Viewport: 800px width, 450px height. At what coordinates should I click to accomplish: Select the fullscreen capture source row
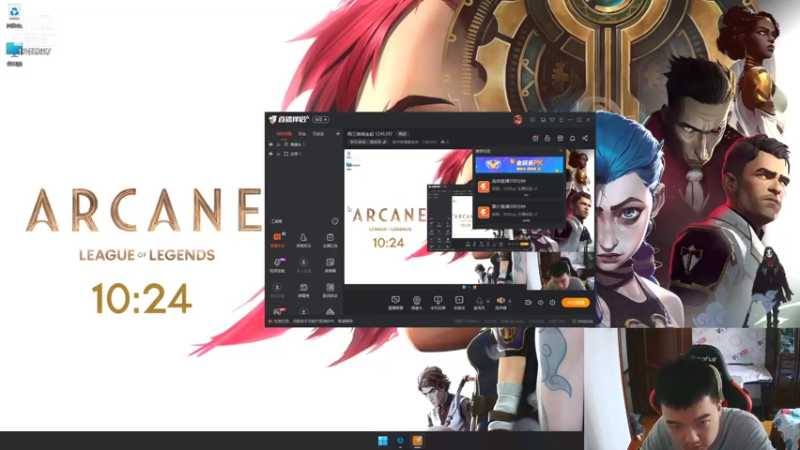[x=305, y=154]
